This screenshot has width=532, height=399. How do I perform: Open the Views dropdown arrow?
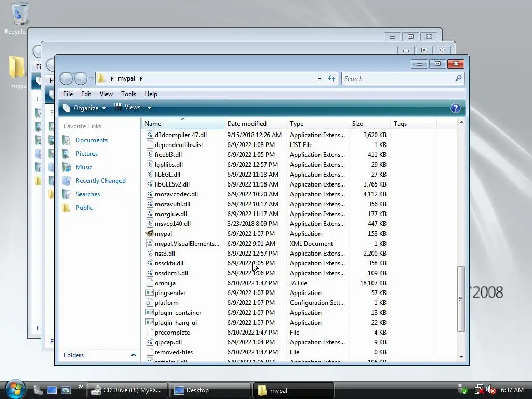(149, 108)
